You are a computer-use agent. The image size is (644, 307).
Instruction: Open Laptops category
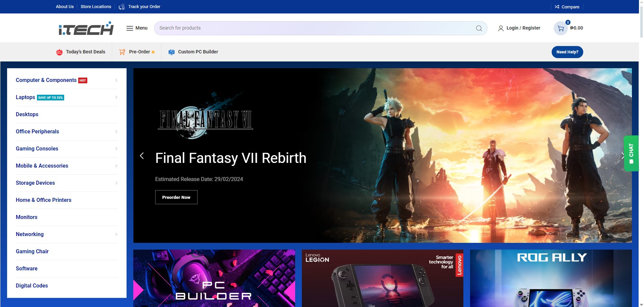pos(26,97)
